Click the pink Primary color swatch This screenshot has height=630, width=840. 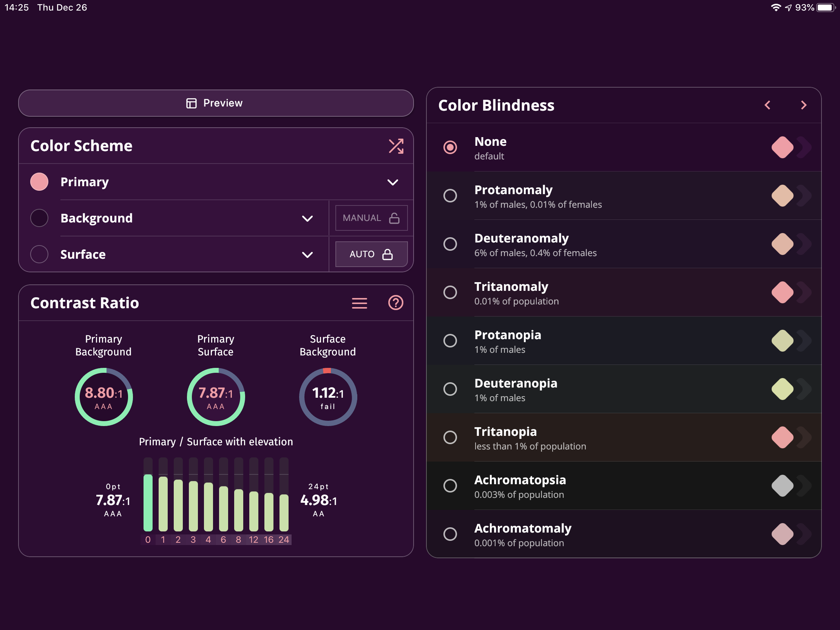click(40, 182)
